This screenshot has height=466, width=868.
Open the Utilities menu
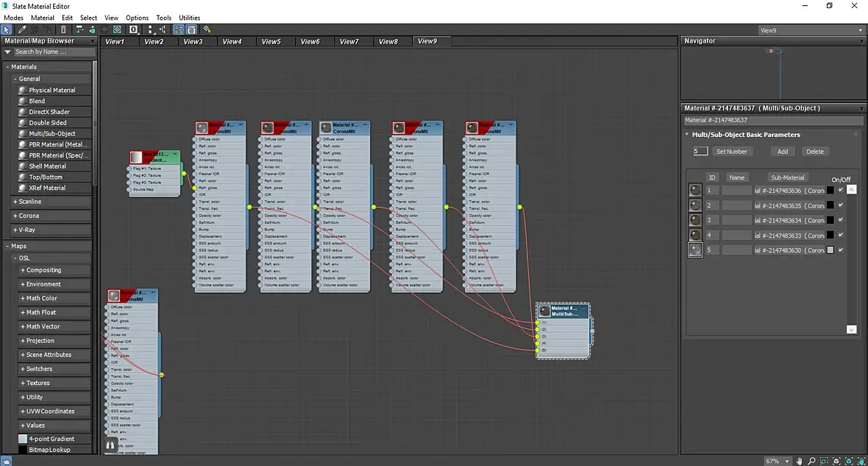[x=189, y=18]
